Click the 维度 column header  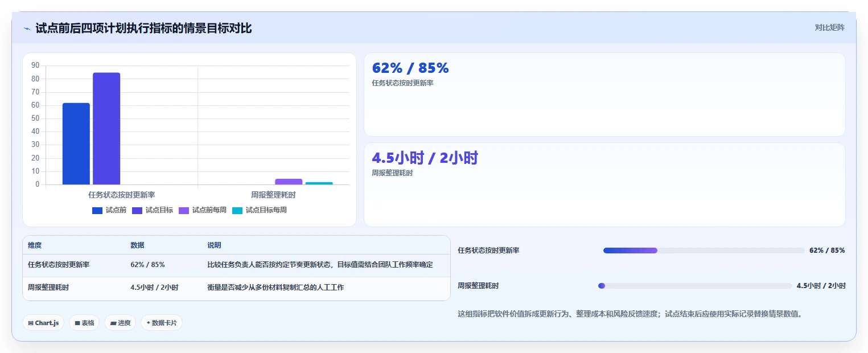point(35,245)
